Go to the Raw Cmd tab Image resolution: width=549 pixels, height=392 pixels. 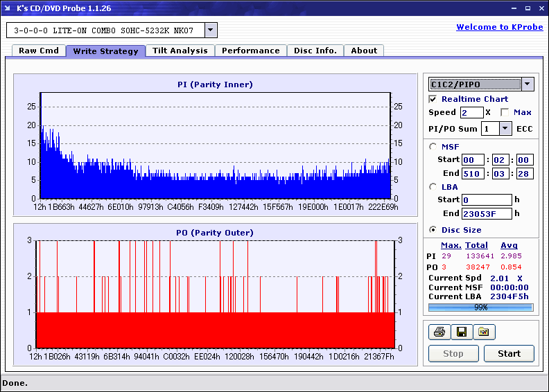click(x=39, y=51)
